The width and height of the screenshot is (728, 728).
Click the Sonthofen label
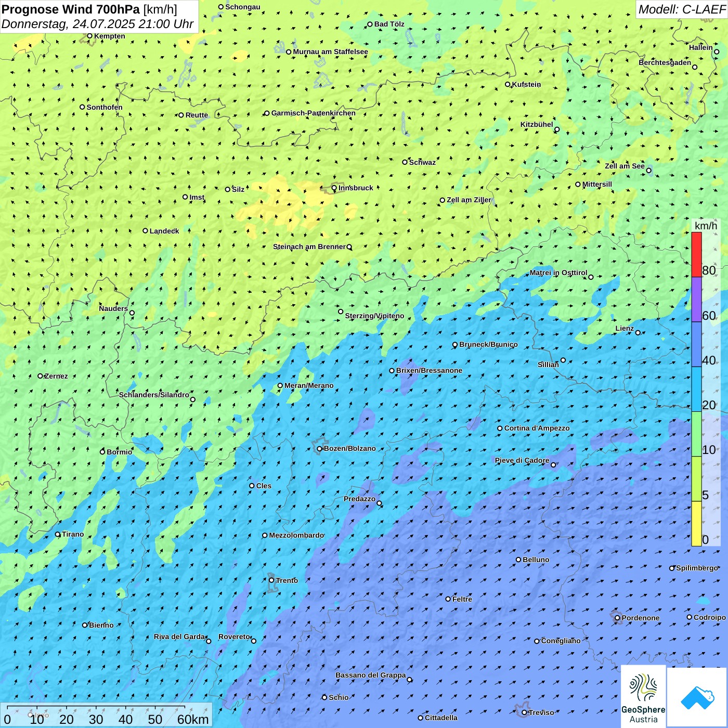click(x=105, y=107)
